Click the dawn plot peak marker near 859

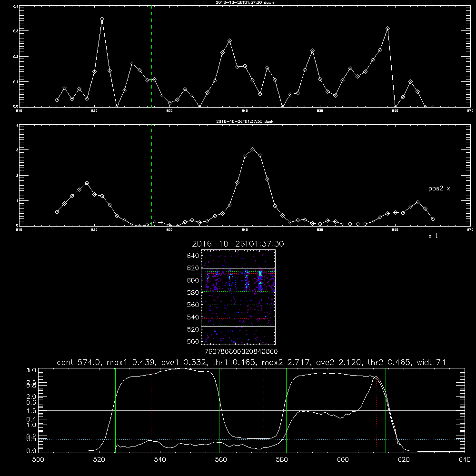point(387,29)
